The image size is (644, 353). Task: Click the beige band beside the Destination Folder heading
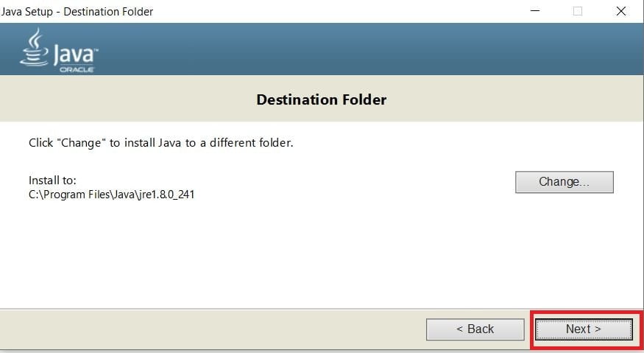[514, 99]
